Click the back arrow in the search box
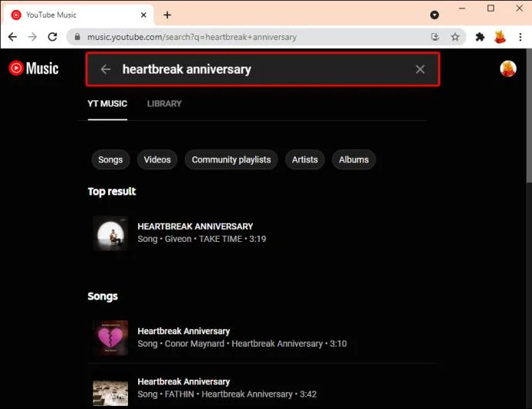The height and width of the screenshot is (409, 532). (x=106, y=69)
